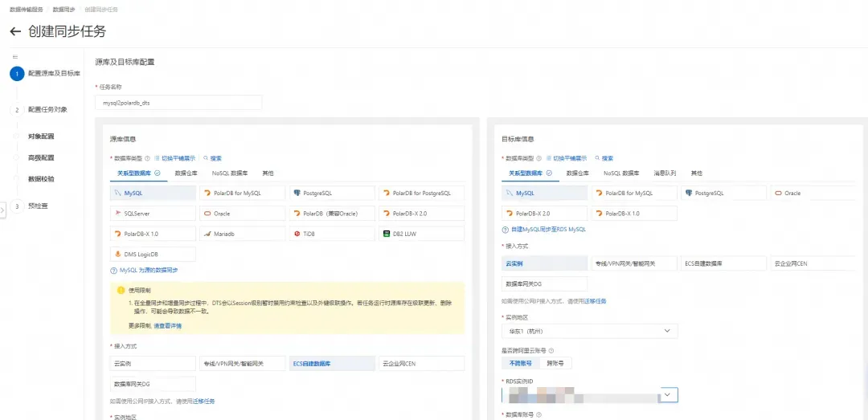Switch to source 关系型数据库 tab
Screen dimensions: 868x420
[138, 173]
